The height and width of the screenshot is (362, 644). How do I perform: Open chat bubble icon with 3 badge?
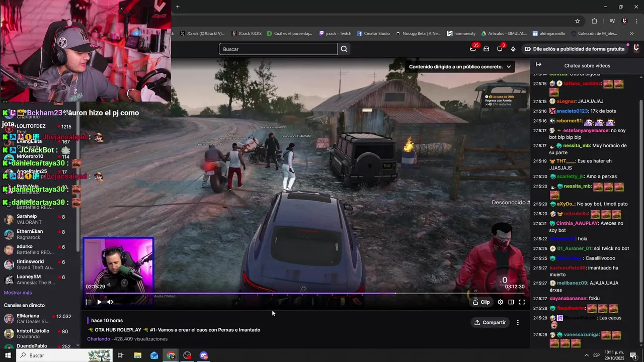pos(500,49)
